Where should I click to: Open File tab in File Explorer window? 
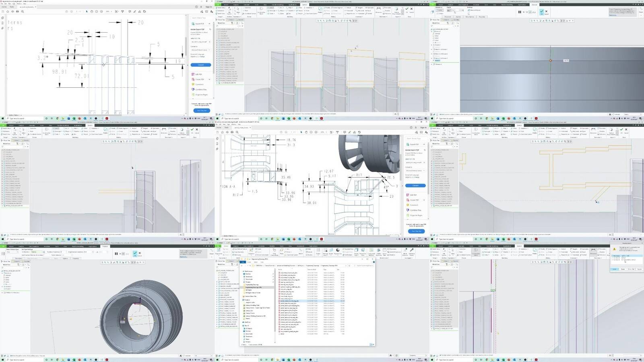click(x=243, y=262)
